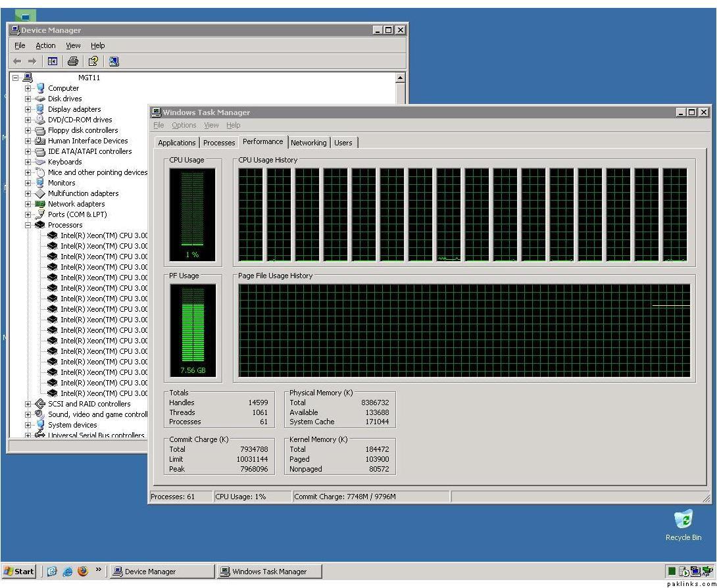Expand the SCSI and RAID controllers node
This screenshot has width=717, height=588.
pyautogui.click(x=28, y=404)
